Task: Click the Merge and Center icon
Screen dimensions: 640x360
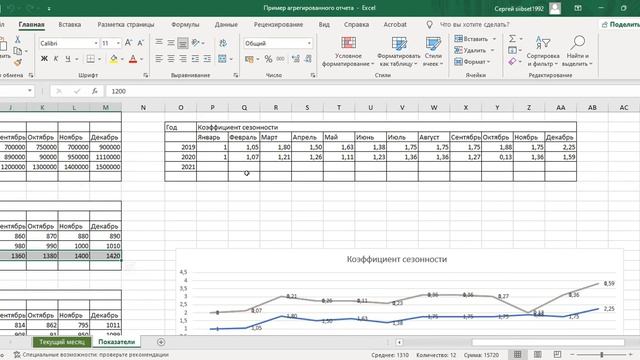Action: pyautogui.click(x=222, y=59)
